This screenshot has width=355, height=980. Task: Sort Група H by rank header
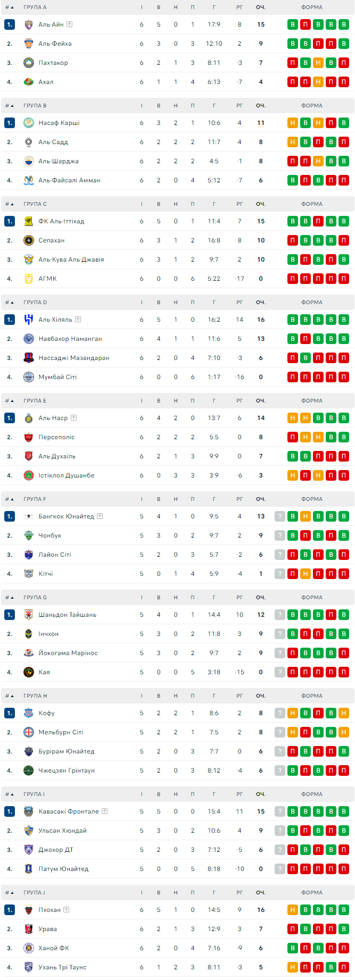(x=10, y=696)
